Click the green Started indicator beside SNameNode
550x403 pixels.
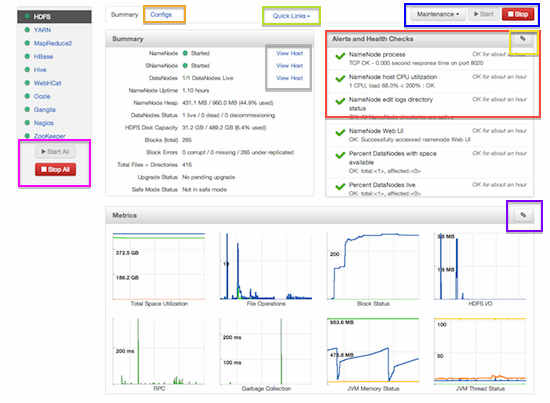185,66
